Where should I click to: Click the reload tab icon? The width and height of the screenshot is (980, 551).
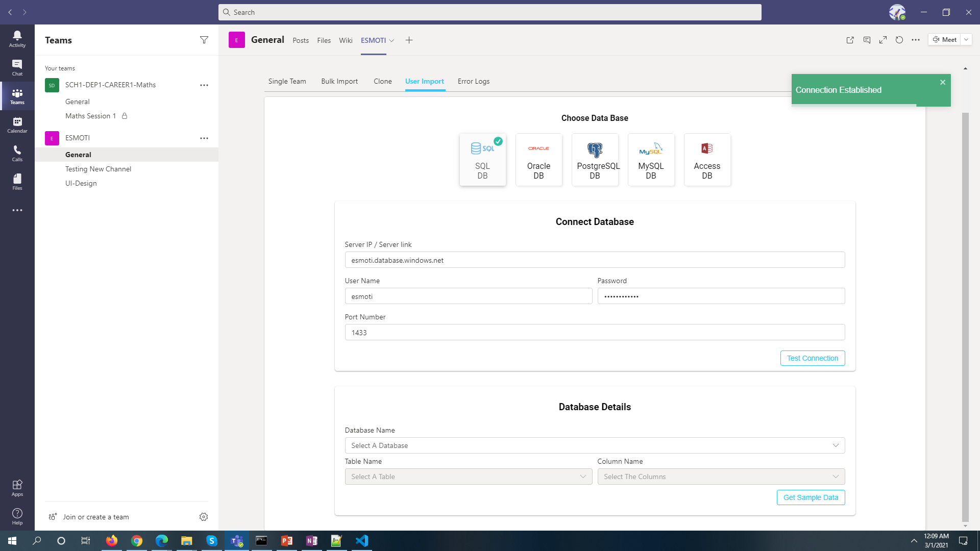coord(899,40)
